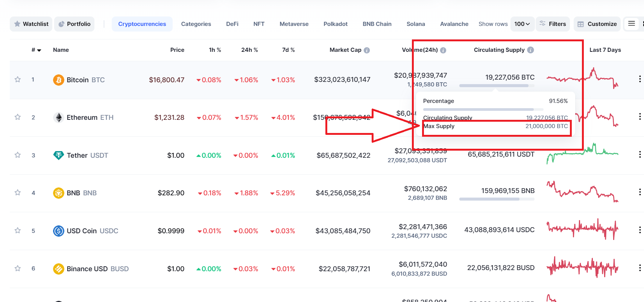Star BNB to add to watchlist
Viewport: 644px width, 302px height.
(18, 192)
